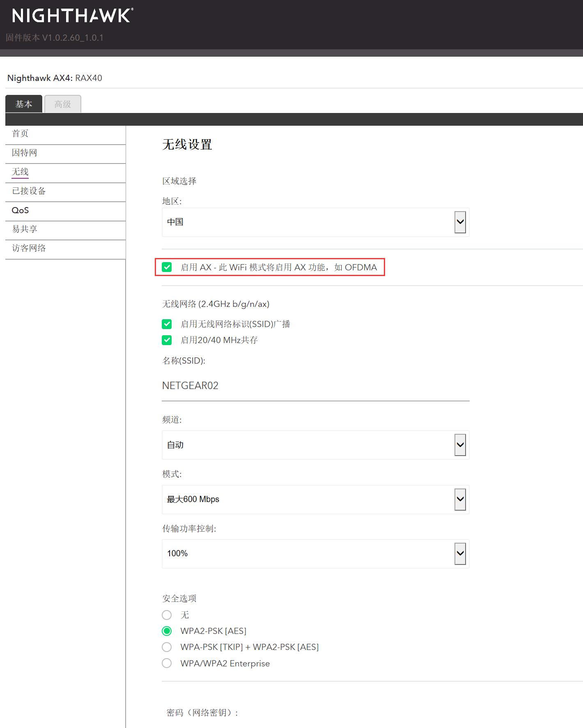
Task: Click the Nighthawk AX4: RAX40 model text
Action: coord(55,78)
